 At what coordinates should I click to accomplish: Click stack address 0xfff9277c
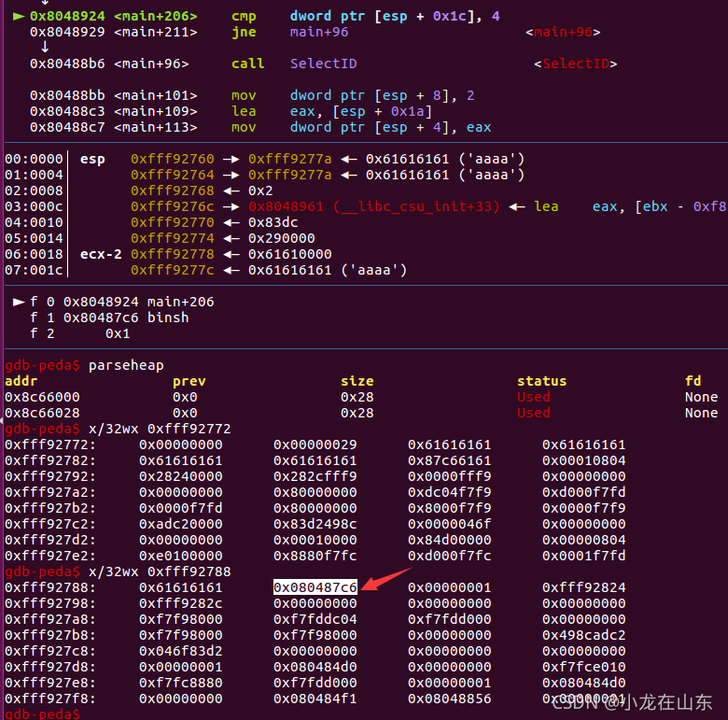pos(173,270)
